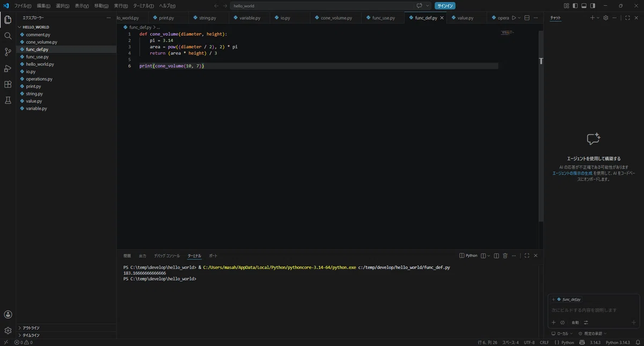Screen dimensions: 644x346
Task: Split the editor with the split icon
Action: pos(526,18)
